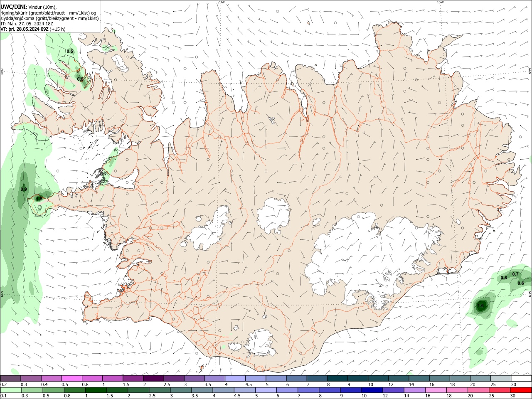Pick the upper legend dark purple swatch labeled 2
The image size is (532, 399).
pos(153,379)
